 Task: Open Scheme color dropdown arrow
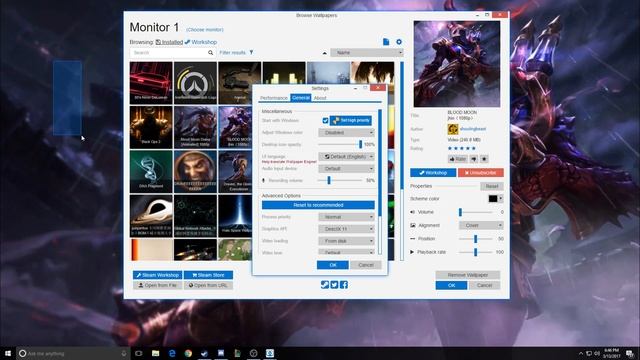pos(501,199)
